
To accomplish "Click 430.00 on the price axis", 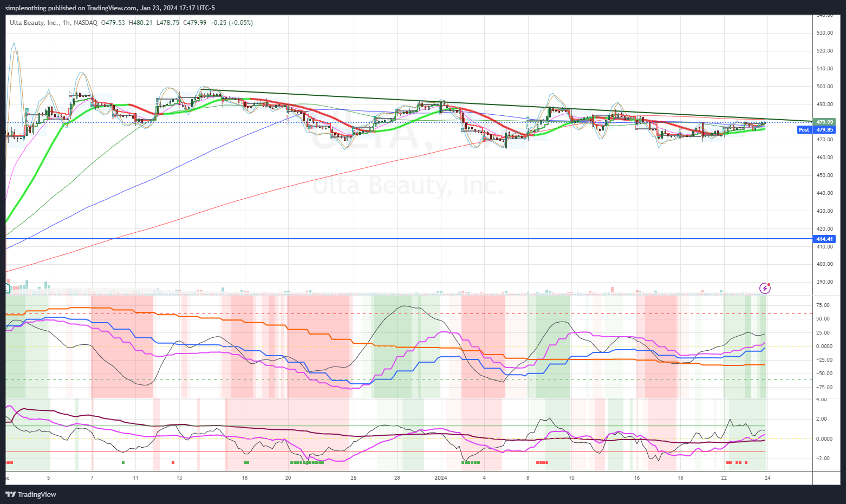I will (825, 211).
